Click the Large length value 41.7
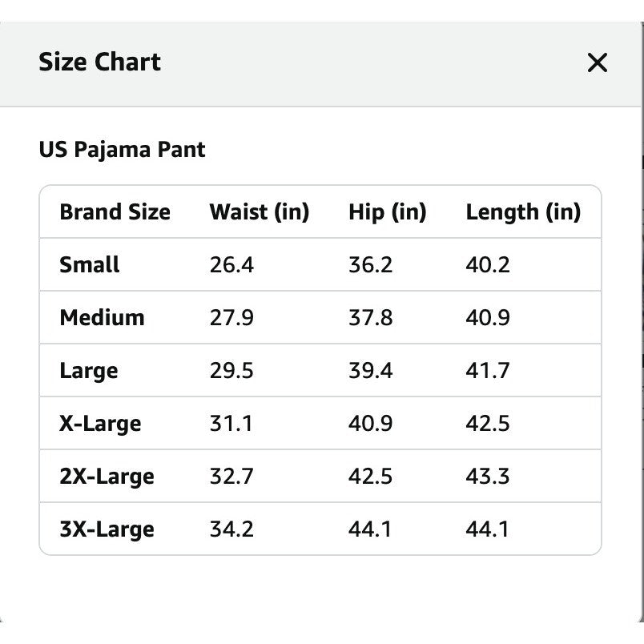The width and height of the screenshot is (644, 644). point(488,371)
